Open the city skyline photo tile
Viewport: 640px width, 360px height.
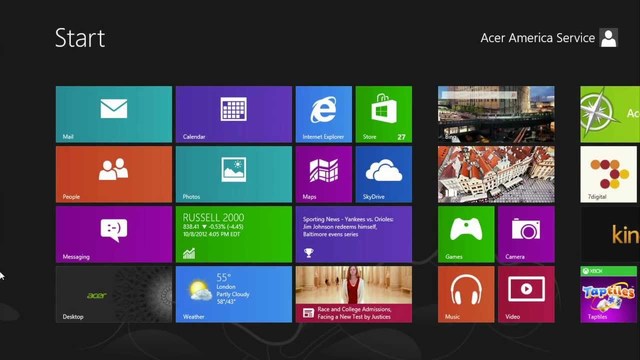(x=496, y=114)
